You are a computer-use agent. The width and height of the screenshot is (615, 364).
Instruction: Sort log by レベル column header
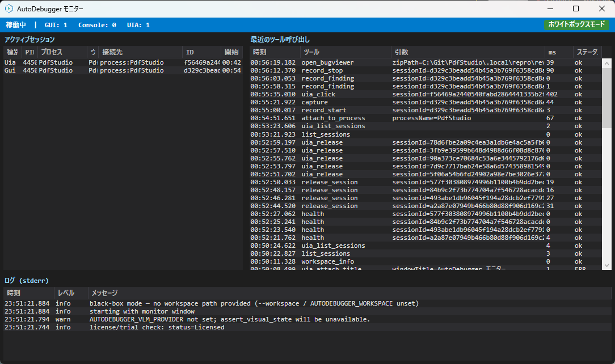coord(70,293)
